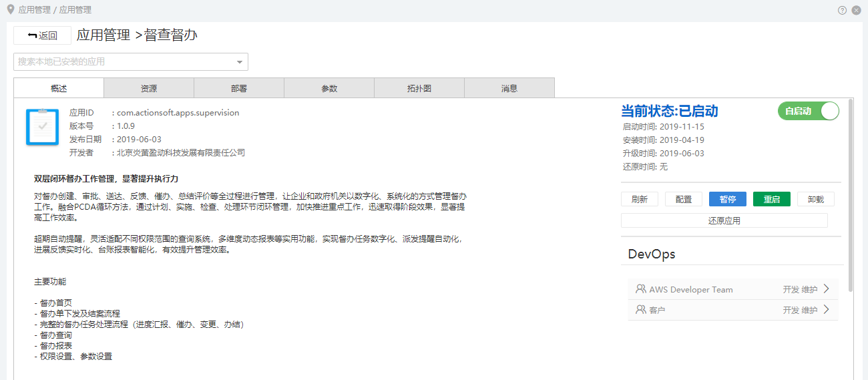The image size is (868, 380).
Task: Switch to the 资源 tab
Action: coord(149,88)
